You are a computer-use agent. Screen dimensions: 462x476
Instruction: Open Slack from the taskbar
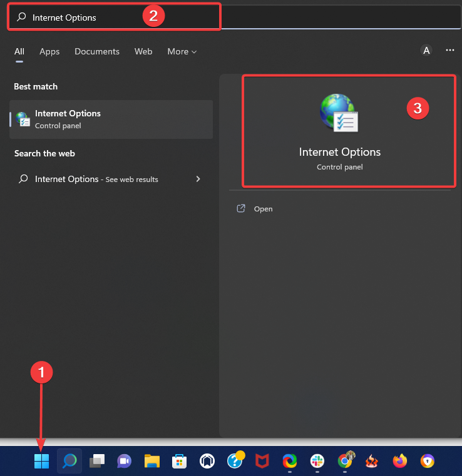coord(317,462)
